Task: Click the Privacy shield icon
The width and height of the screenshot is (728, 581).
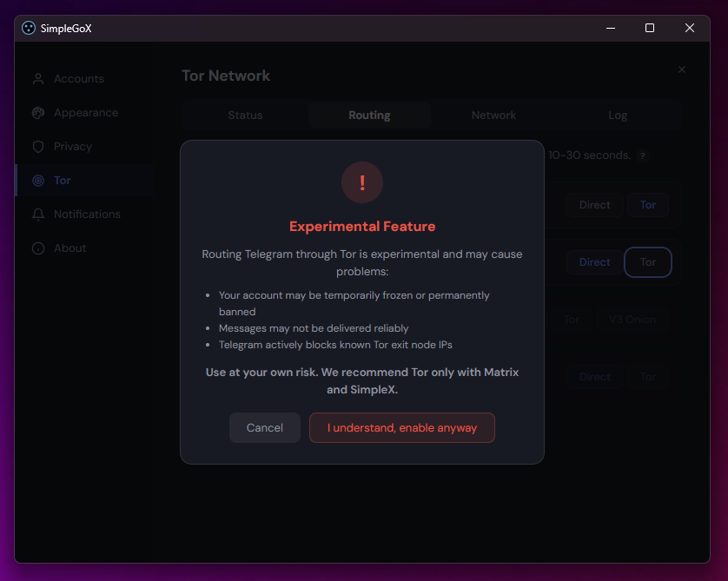Action: pyautogui.click(x=38, y=147)
